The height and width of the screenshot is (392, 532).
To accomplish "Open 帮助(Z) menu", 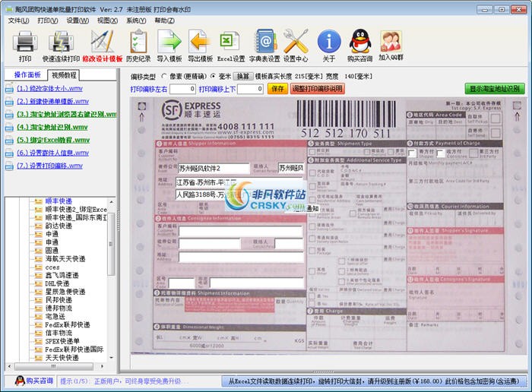I will (165, 21).
